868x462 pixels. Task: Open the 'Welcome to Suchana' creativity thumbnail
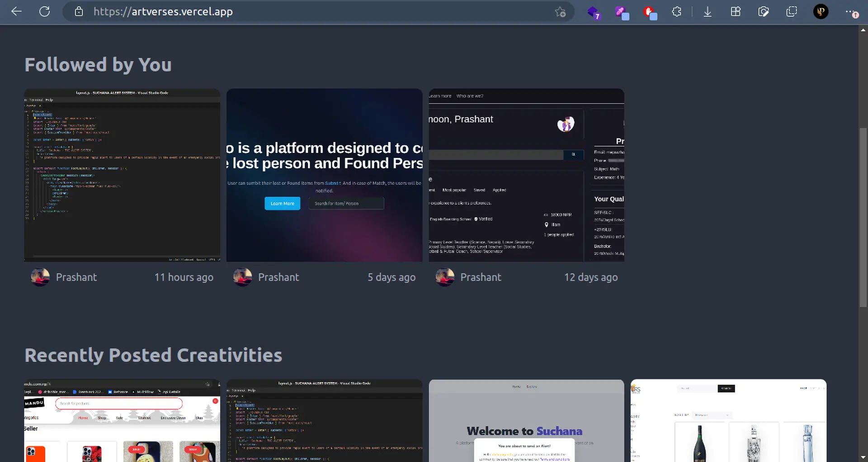(x=526, y=421)
